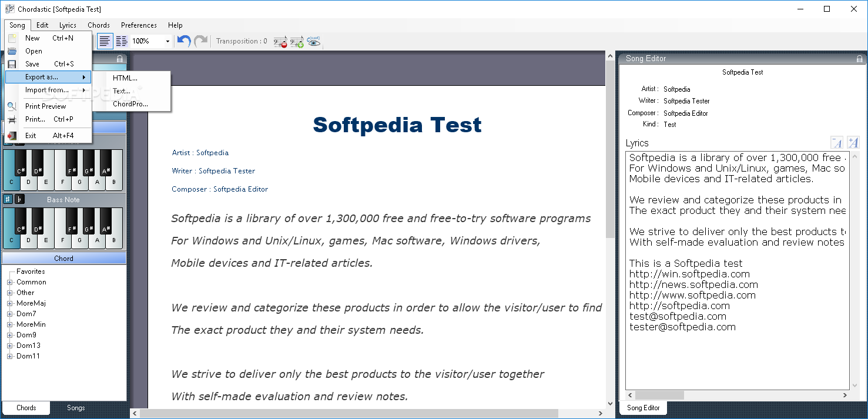Click the Exit door icon in Song menu
Screen dimensions: 868x419
[x=12, y=136]
